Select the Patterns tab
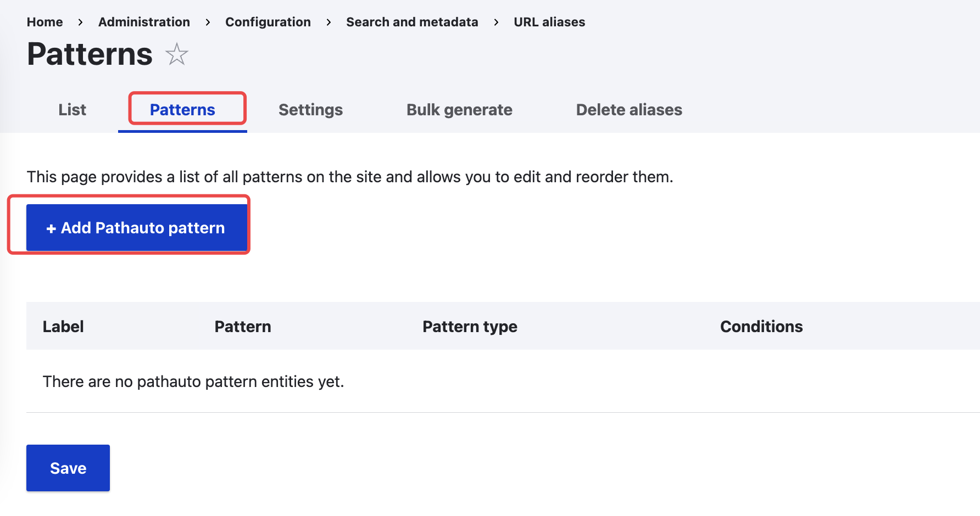The image size is (980, 516). point(182,110)
